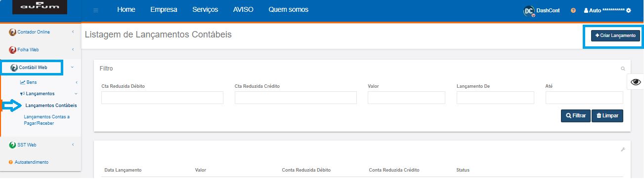Toggle the hamburger sidebar menu icon
This screenshot has width=644, height=179.
pos(96,10)
